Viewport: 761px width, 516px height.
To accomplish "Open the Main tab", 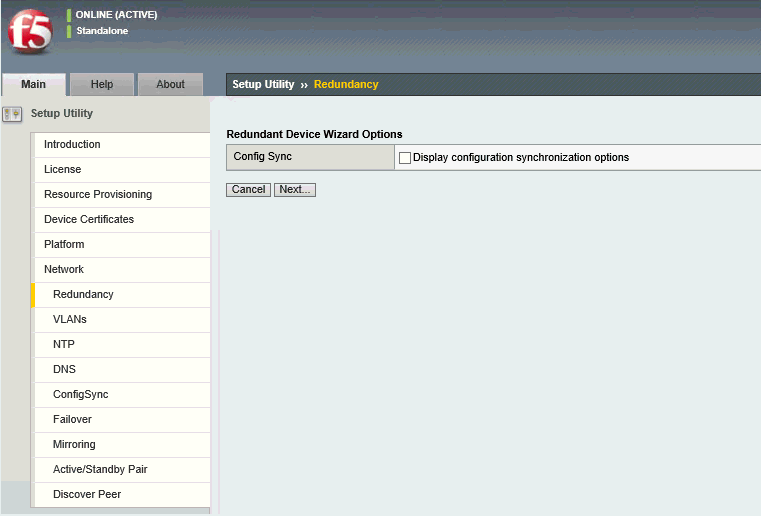I will (x=33, y=85).
